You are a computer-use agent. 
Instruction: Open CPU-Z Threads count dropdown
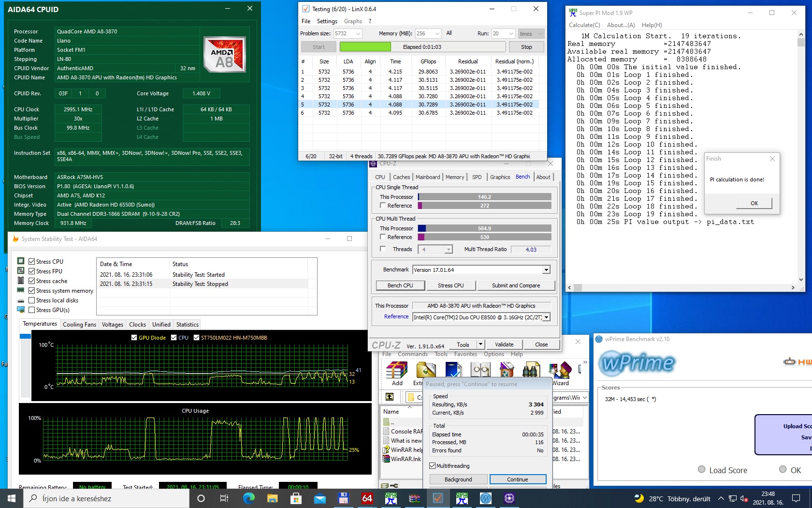click(x=449, y=249)
